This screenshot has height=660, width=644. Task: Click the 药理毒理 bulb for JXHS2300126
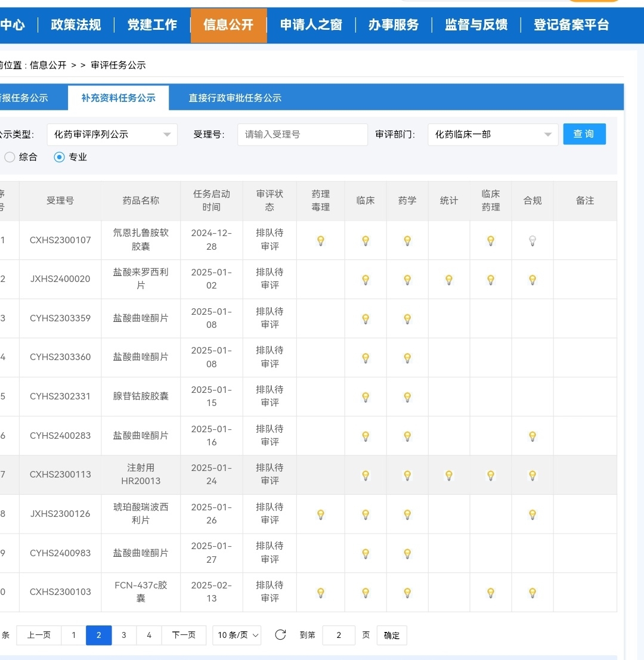pyautogui.click(x=320, y=514)
